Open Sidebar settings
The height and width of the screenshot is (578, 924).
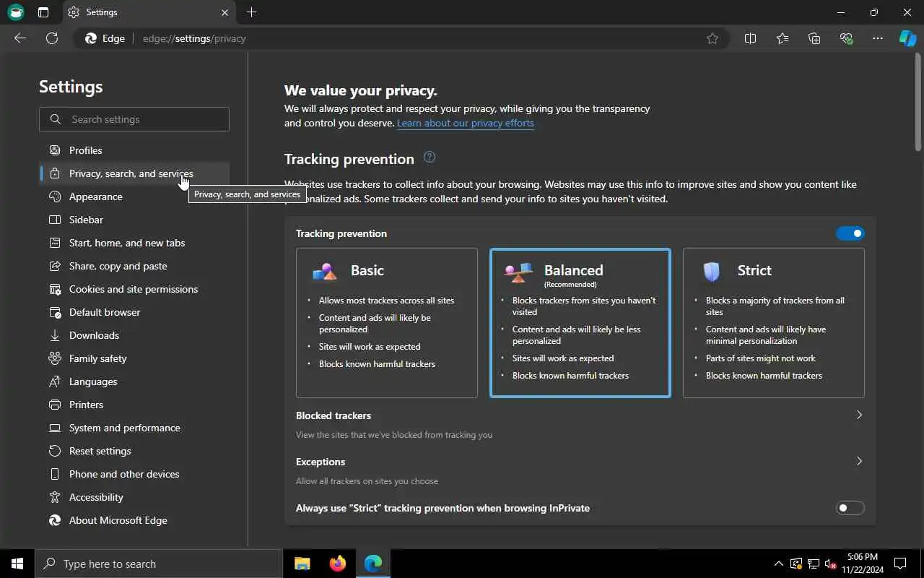click(134, 220)
